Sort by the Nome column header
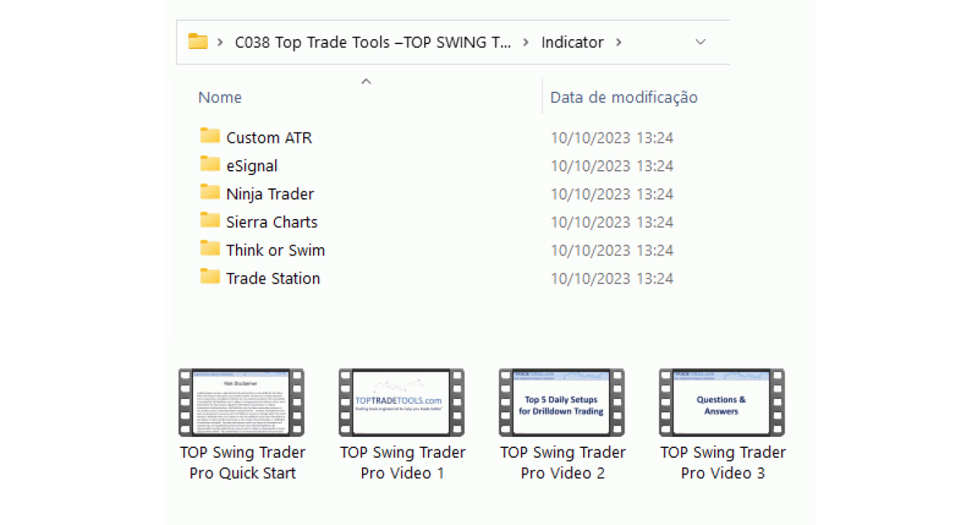Viewport: 980px width, 525px height. point(220,97)
